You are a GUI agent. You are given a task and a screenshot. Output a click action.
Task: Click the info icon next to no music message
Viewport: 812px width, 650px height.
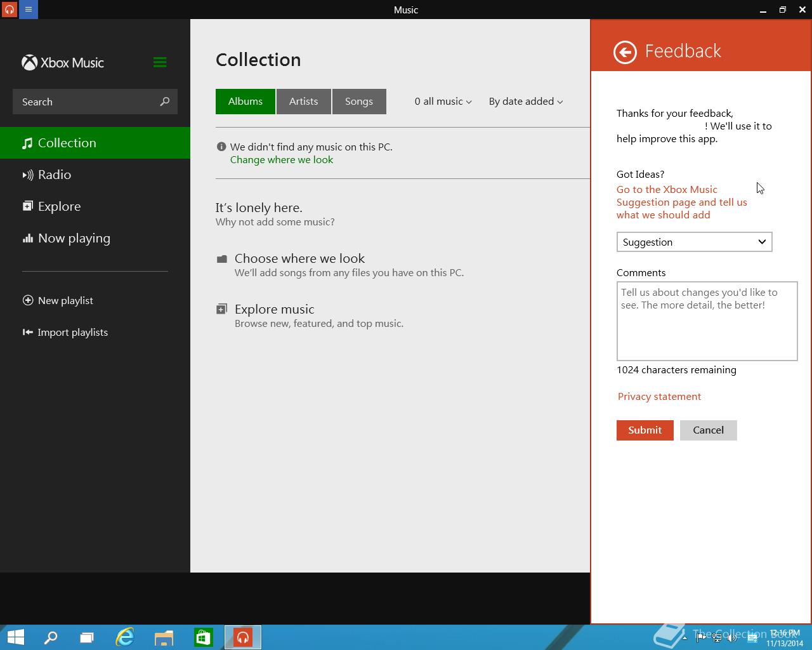tap(221, 147)
